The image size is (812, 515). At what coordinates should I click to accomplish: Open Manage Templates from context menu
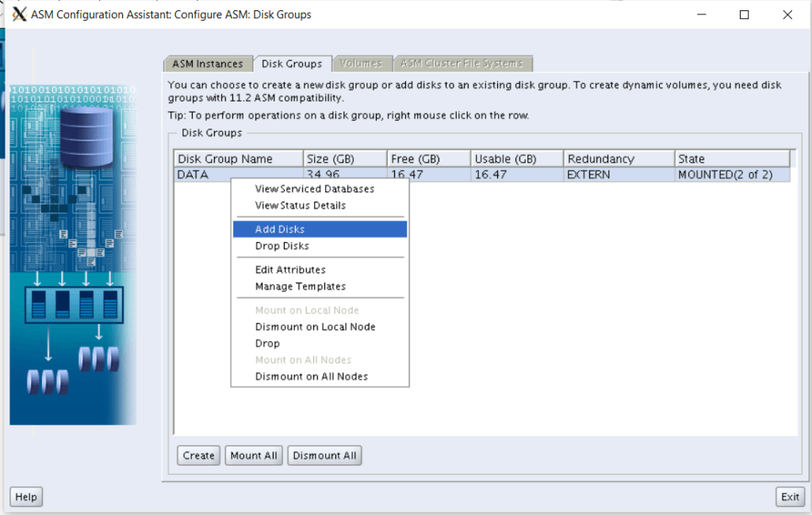301,286
